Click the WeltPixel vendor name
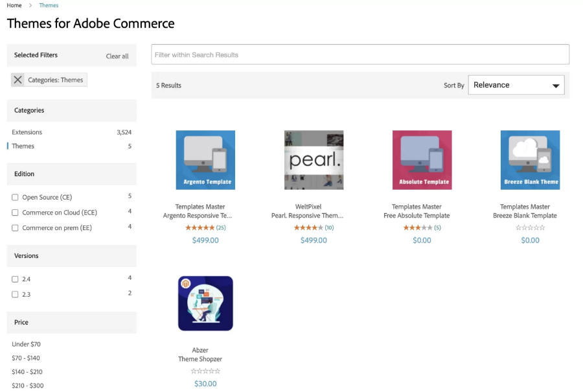Image resolution: width=583 pixels, height=392 pixels. (308, 207)
